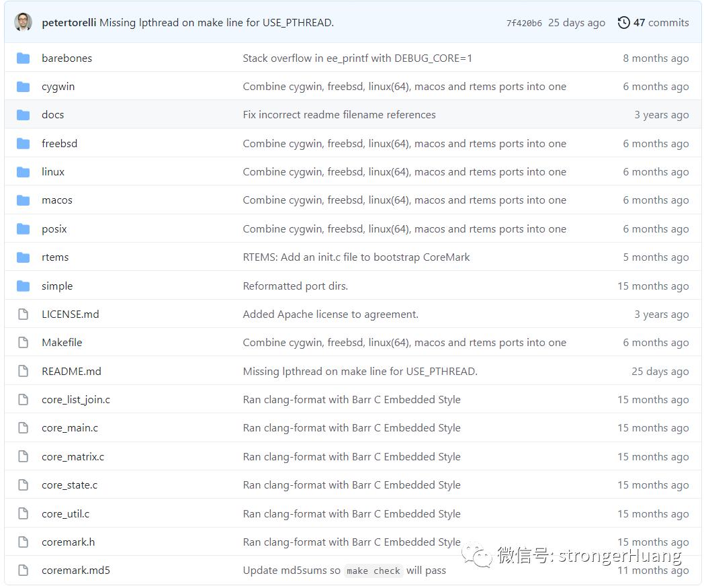Open the docs folder

click(x=52, y=114)
